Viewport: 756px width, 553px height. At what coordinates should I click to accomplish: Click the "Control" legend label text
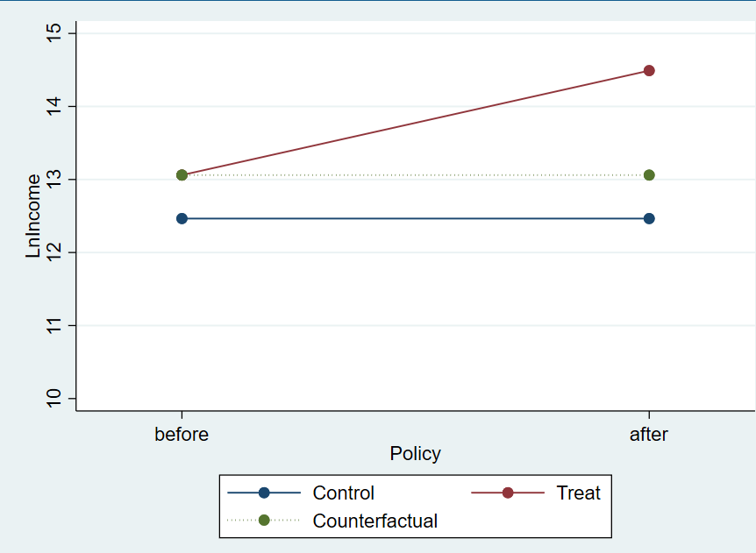pyautogui.click(x=343, y=493)
